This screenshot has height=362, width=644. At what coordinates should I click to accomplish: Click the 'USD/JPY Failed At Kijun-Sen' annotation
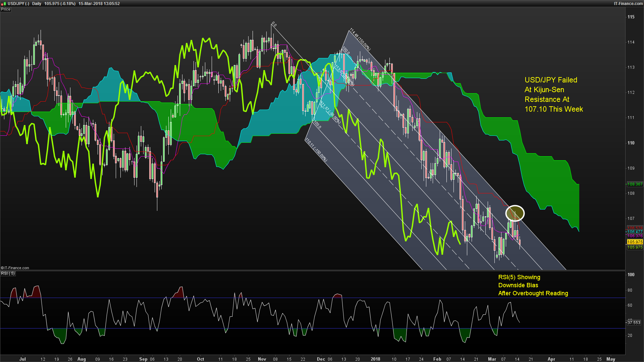click(554, 95)
